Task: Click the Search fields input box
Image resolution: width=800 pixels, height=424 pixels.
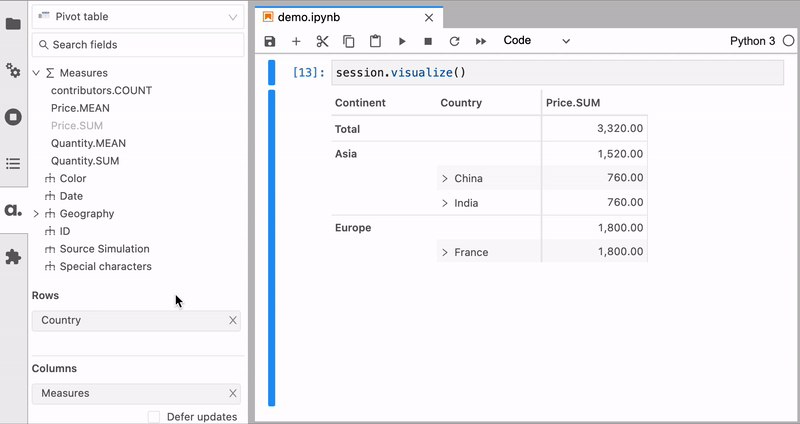Action: [137, 45]
